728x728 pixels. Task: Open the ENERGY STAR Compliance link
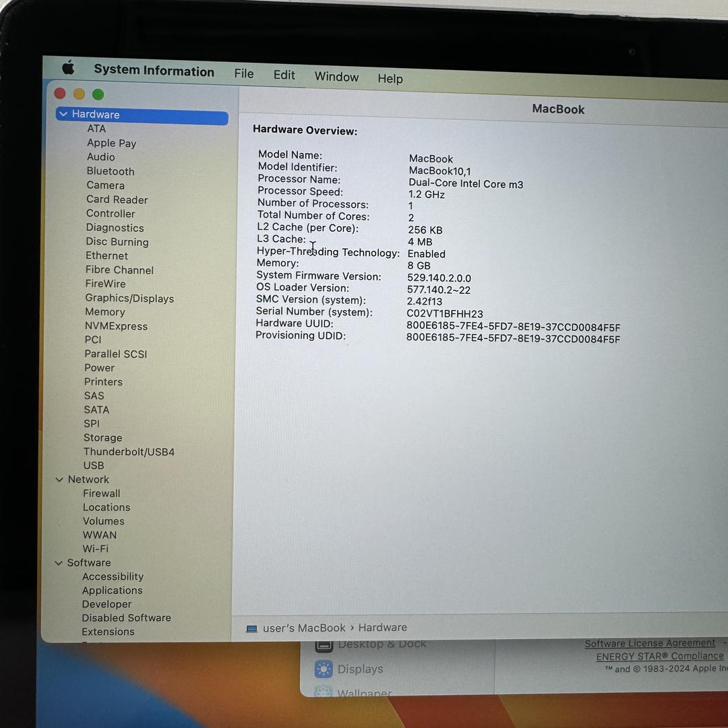point(660,656)
